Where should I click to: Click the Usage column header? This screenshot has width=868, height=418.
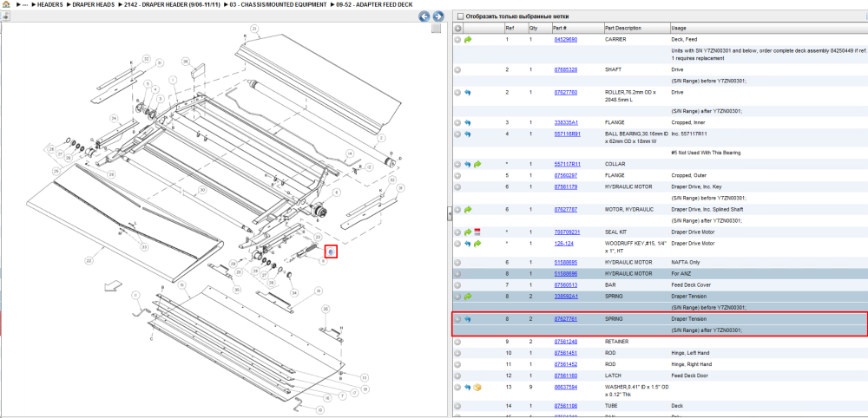click(x=768, y=29)
